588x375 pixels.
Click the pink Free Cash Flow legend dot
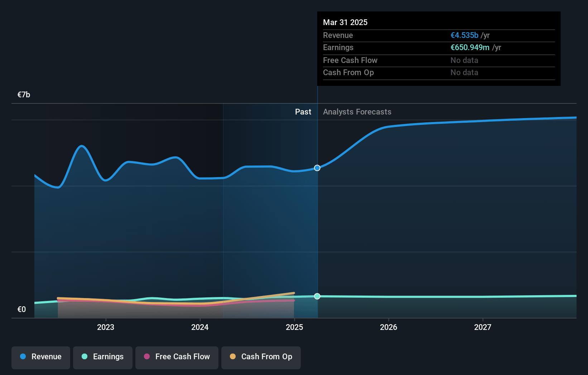click(147, 356)
